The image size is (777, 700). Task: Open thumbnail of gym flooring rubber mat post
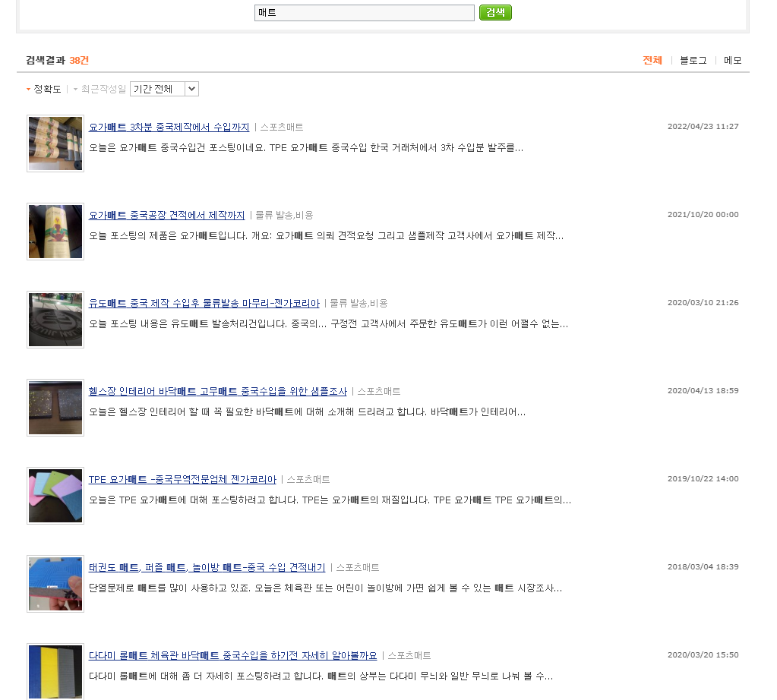pos(55,408)
